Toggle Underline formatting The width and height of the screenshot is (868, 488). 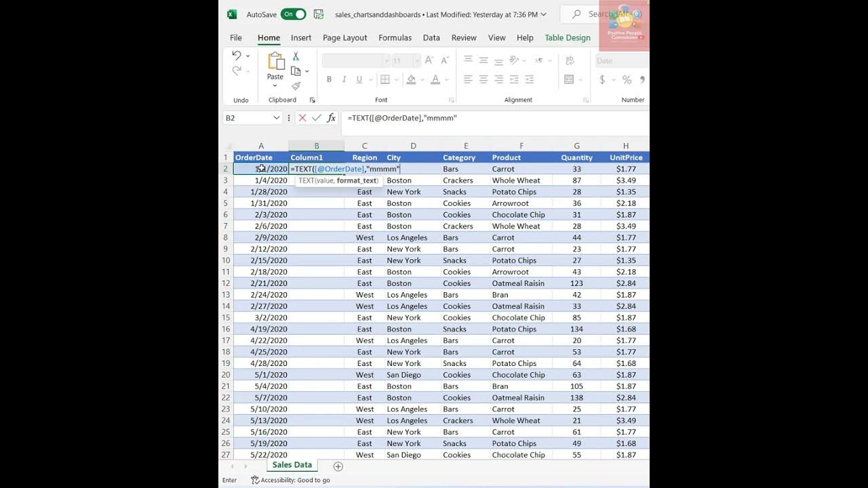[359, 80]
